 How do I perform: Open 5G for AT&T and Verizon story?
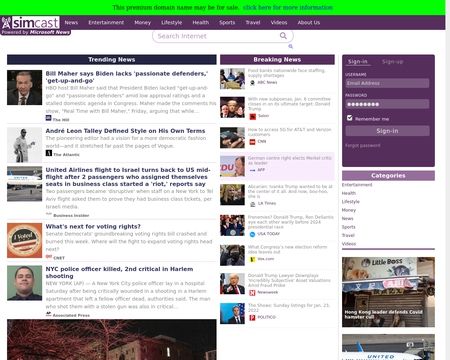[290, 132]
